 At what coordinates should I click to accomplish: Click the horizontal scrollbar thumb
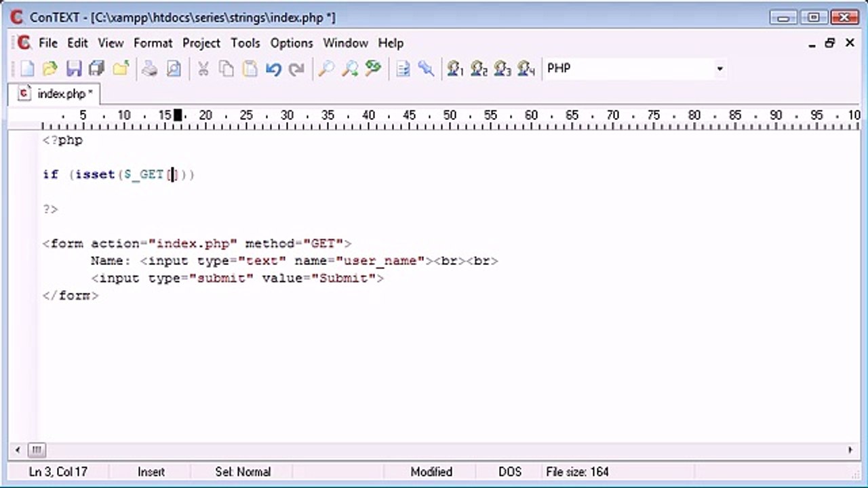point(36,449)
